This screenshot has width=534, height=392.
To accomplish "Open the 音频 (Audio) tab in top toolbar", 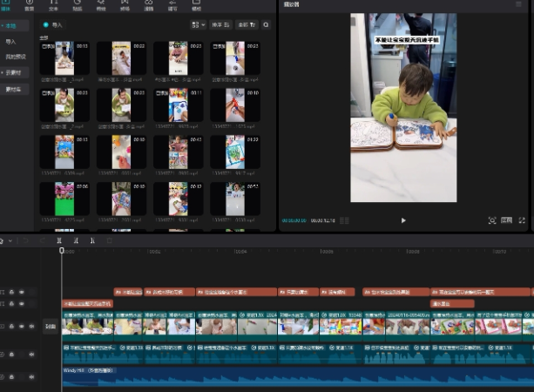I will (x=30, y=6).
